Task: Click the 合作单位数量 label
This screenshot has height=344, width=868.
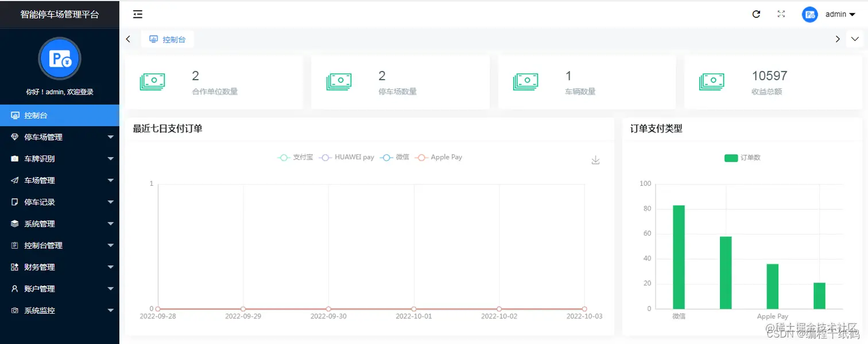Action: [x=215, y=91]
